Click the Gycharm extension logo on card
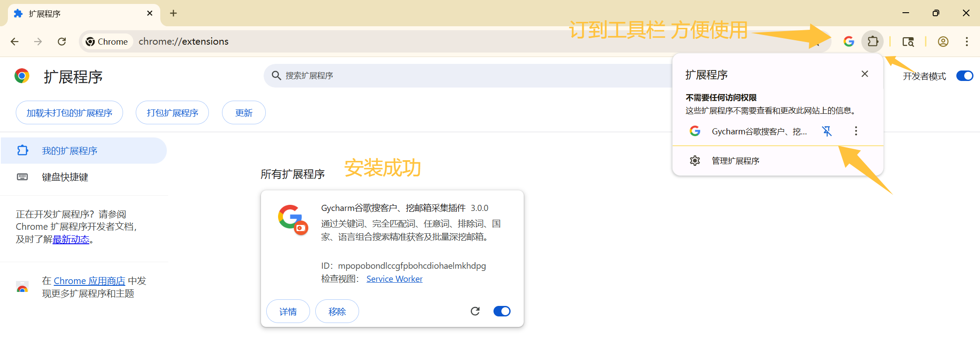Viewport: 980px width, 344px height. click(293, 219)
